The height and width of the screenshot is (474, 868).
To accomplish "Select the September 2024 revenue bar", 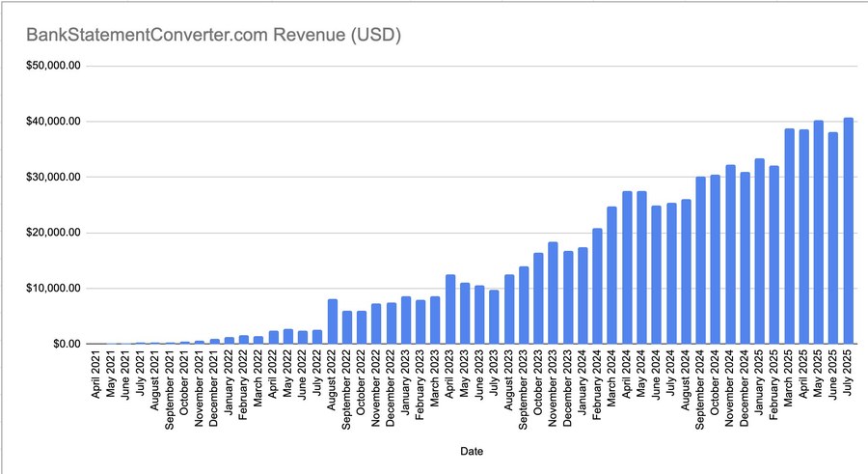I will 700,260.
